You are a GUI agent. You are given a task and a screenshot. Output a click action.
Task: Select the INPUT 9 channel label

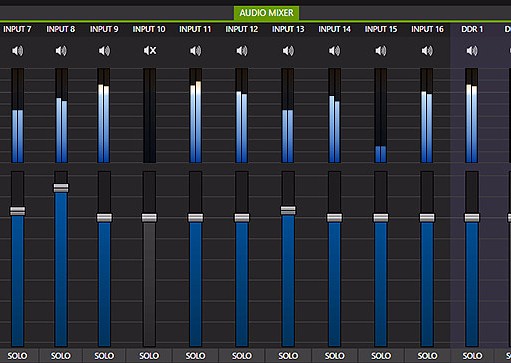click(104, 29)
